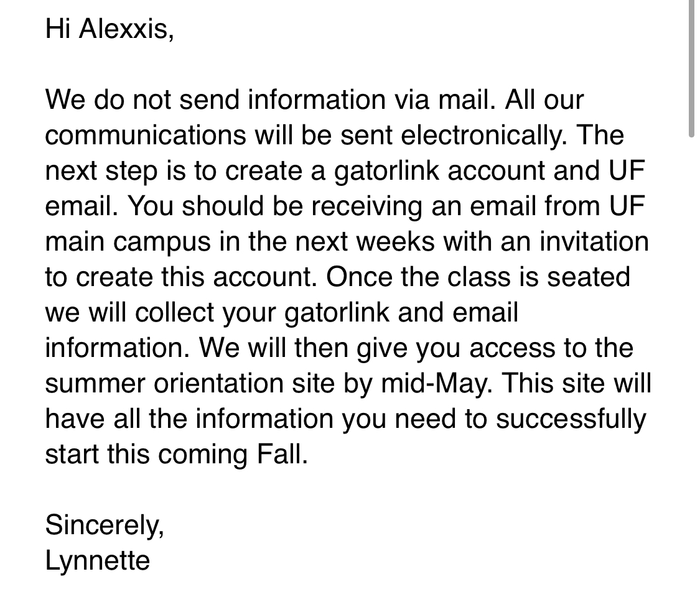Click the phrase 'next weeks'
Image resolution: width=700 pixels, height=597 pixels.
pyautogui.click(x=365, y=242)
